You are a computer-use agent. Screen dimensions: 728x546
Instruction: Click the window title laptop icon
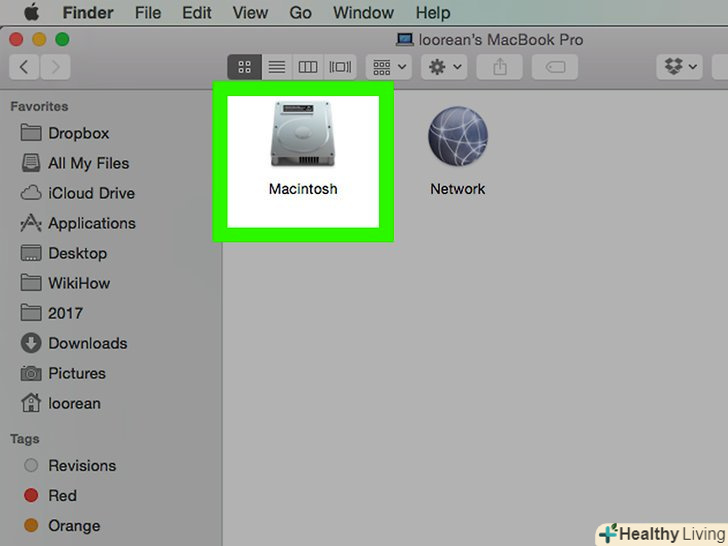pos(404,39)
